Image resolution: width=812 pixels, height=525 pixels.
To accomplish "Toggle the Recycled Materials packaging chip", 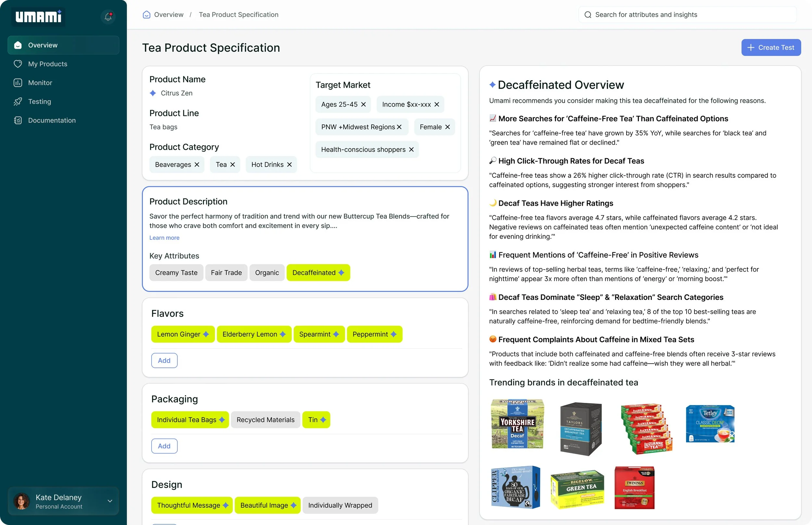I will pyautogui.click(x=265, y=420).
